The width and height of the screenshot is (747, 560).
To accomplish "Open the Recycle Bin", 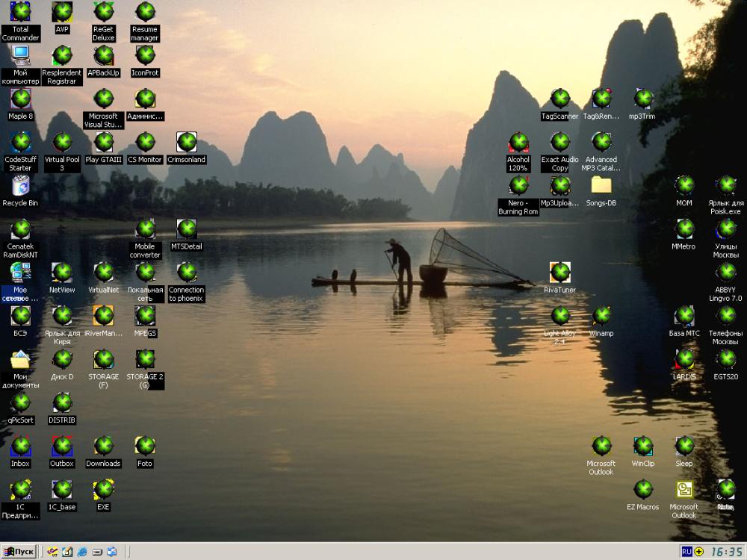I will coord(20,185).
